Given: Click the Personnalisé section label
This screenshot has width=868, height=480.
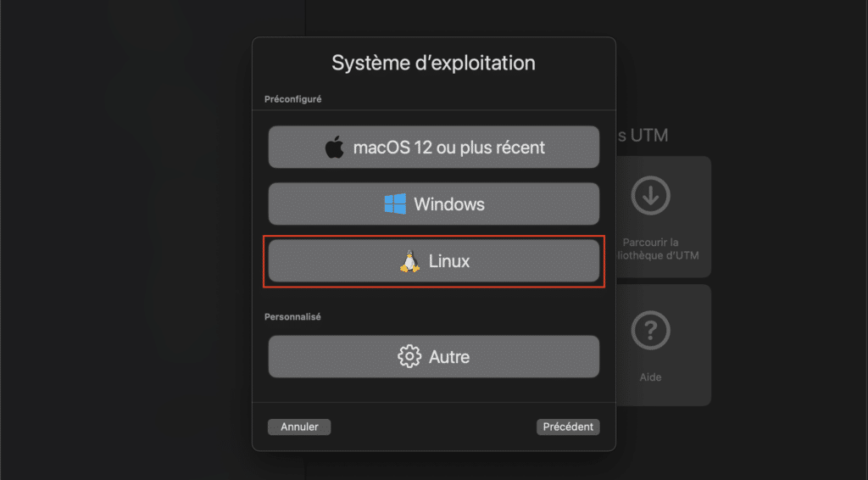Looking at the screenshot, I should point(292,316).
